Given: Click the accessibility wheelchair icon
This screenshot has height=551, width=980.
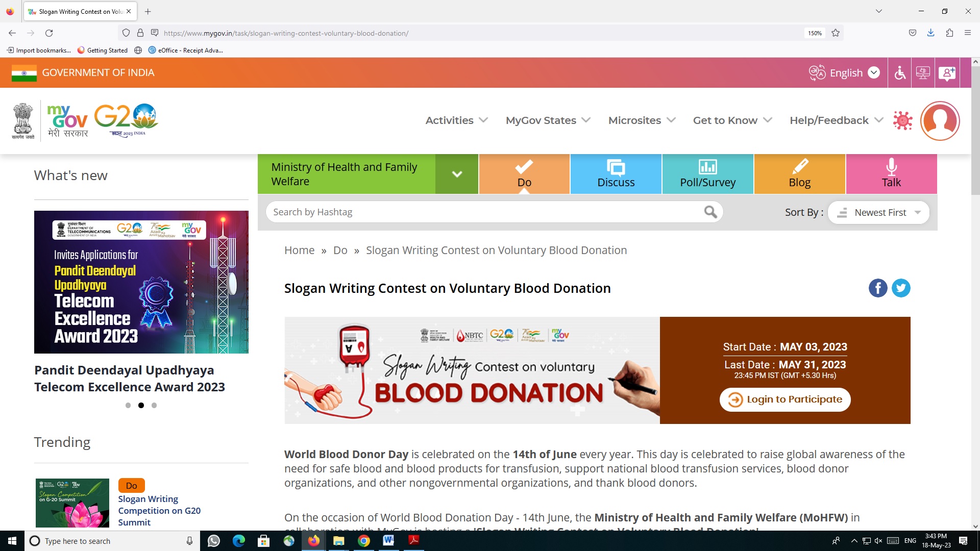Looking at the screenshot, I should [x=900, y=73].
